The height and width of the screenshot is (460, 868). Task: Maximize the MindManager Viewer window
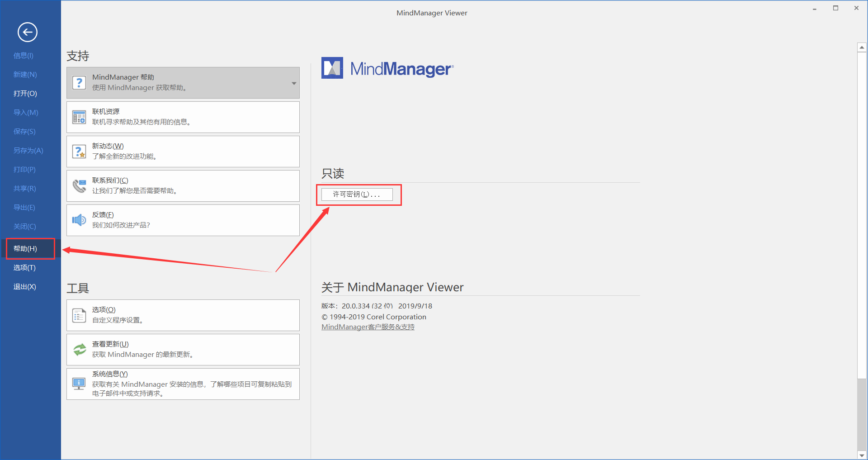pos(835,8)
